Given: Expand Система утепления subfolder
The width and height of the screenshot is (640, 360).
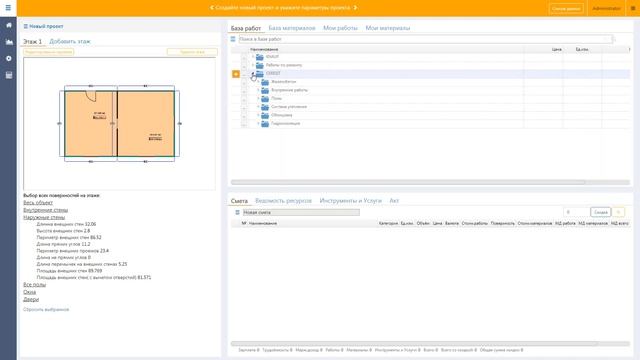Looking at the screenshot, I should click(x=258, y=107).
